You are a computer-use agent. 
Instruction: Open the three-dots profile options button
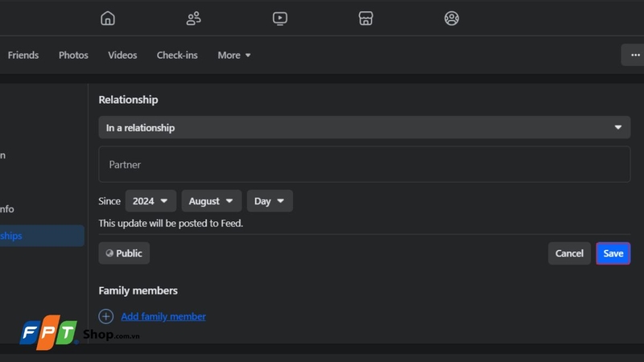[x=635, y=55]
